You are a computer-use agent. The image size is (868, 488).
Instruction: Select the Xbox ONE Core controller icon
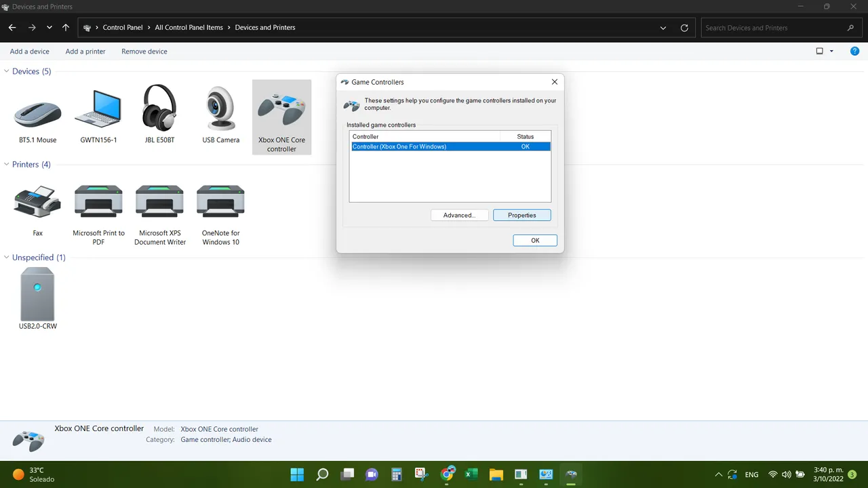pos(281,110)
